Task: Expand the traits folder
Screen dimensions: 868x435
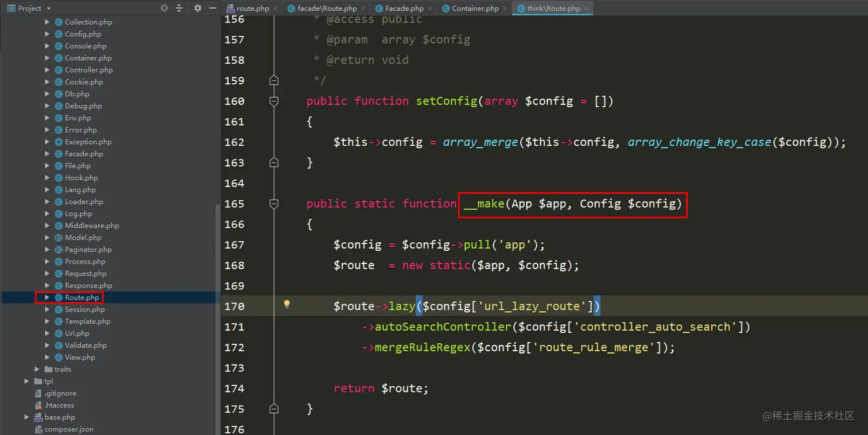Action: 37,369
